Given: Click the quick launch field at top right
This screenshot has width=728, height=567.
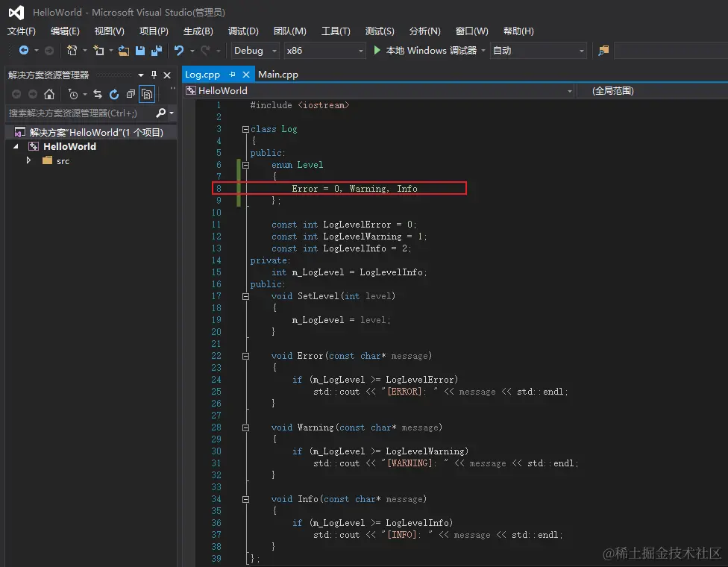Looking at the screenshot, I should (671, 51).
